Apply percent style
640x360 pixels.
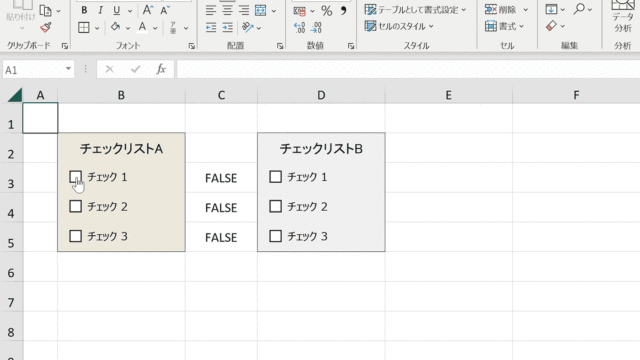click(x=327, y=11)
